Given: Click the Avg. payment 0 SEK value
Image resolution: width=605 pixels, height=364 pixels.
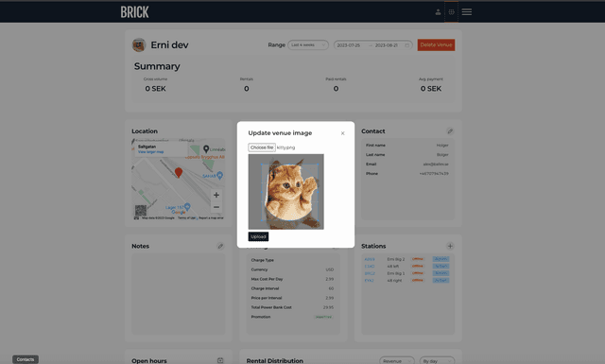Looking at the screenshot, I should pyautogui.click(x=431, y=89).
